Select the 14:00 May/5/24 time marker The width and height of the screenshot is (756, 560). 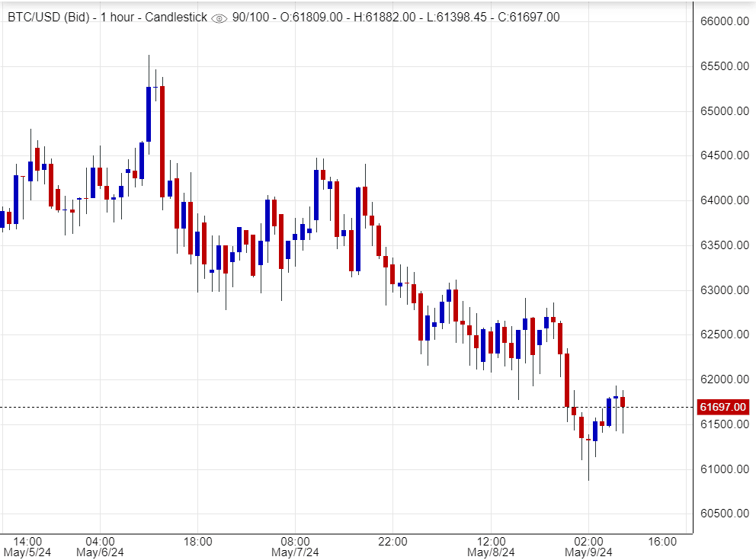tap(27, 546)
